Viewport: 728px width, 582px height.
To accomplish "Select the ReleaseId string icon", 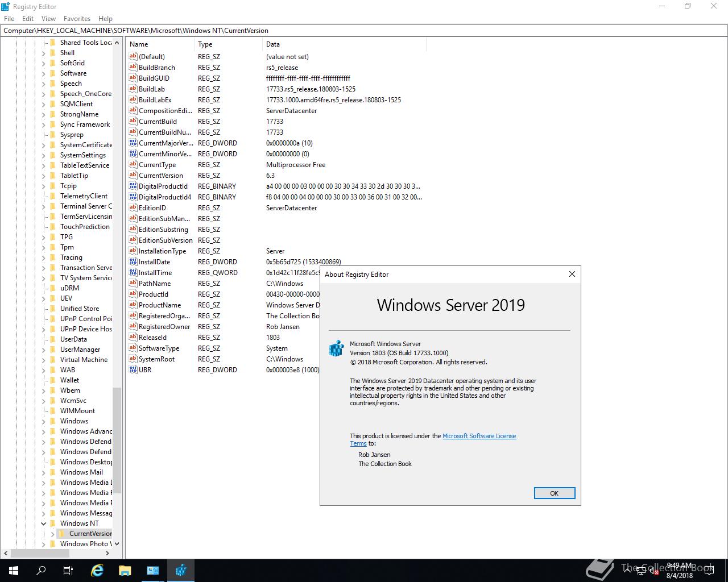I will coord(133,337).
